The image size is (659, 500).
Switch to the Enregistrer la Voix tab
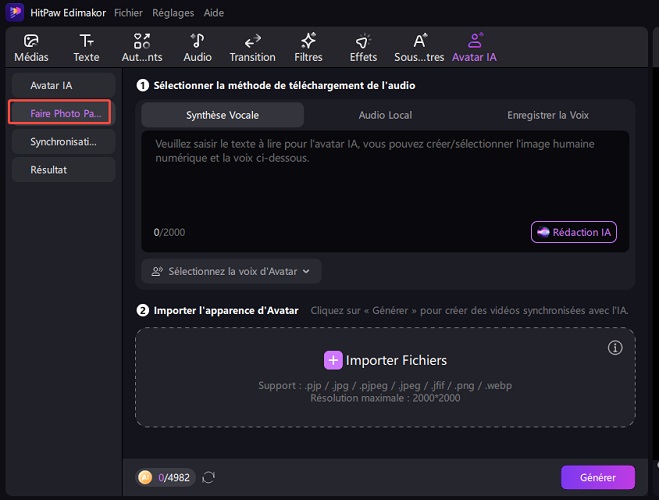coord(547,115)
